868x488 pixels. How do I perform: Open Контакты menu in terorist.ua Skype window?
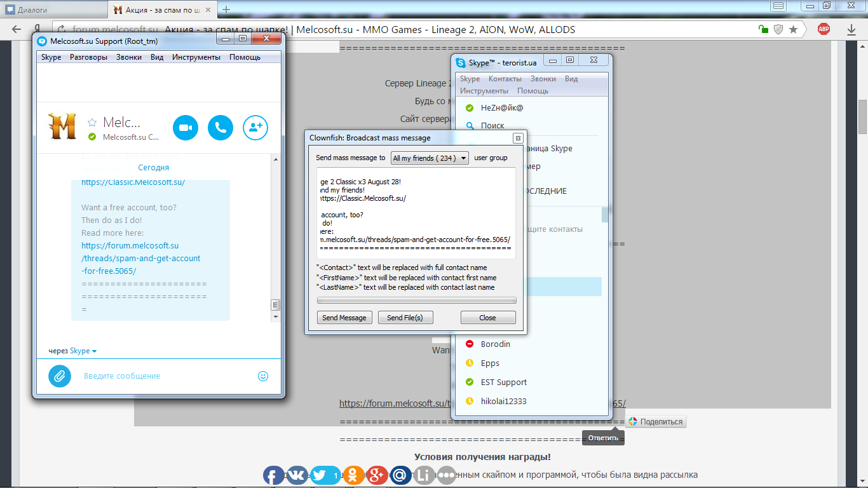(x=505, y=79)
